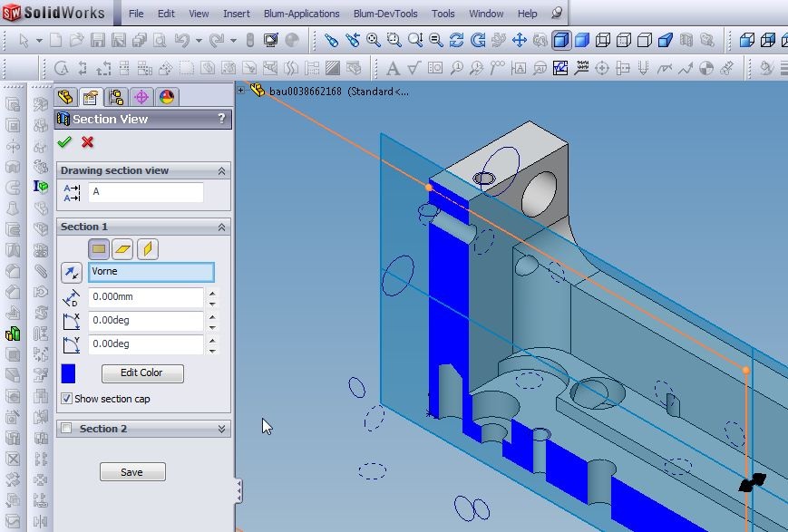The image size is (788, 532).
Task: Select Front plane section button
Action: click(x=99, y=249)
